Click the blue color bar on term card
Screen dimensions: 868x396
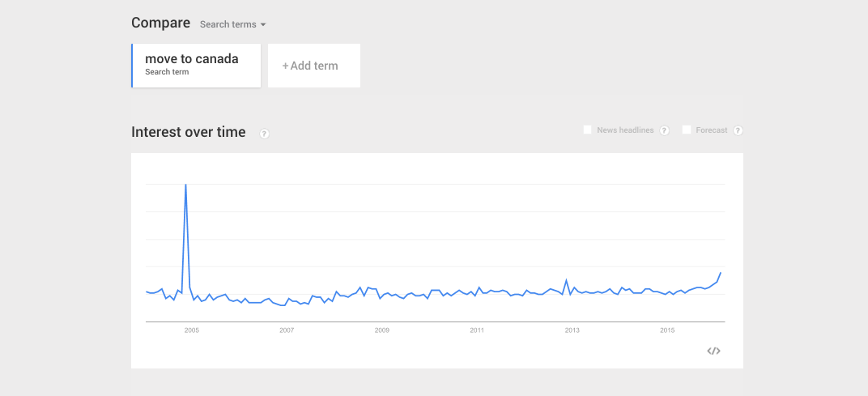(x=132, y=65)
